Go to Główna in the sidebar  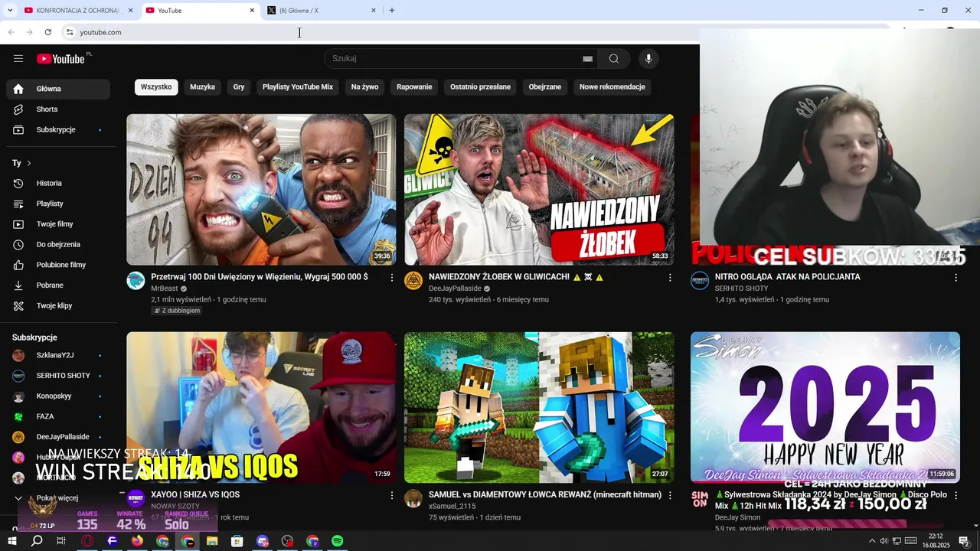tap(58, 89)
